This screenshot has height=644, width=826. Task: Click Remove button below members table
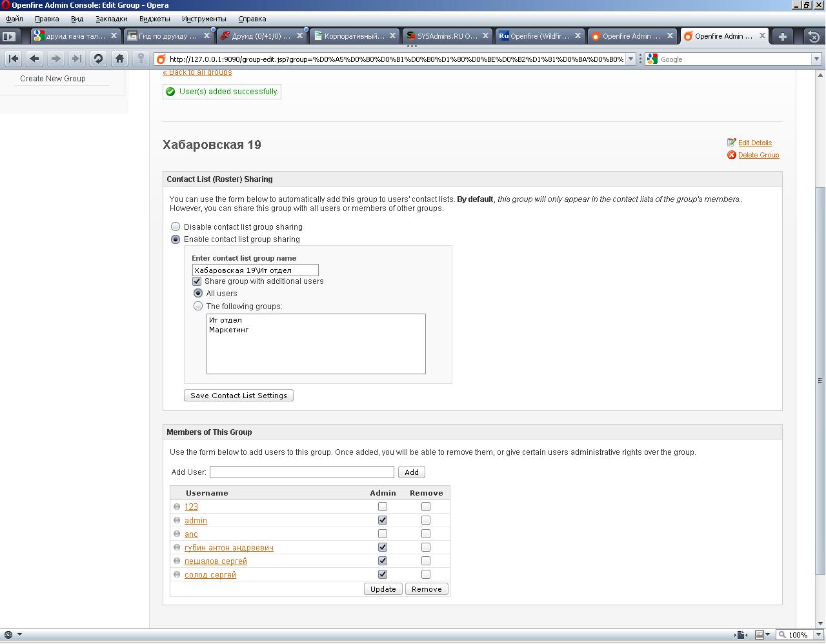point(427,589)
